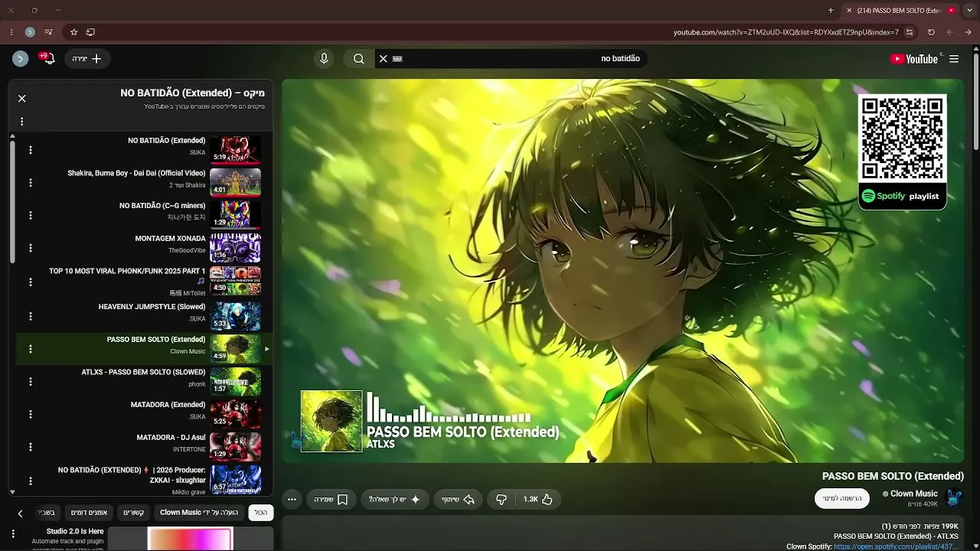The image size is (980, 551).
Task: Open the Studio 2.0 Is Here ad
Action: tap(75, 531)
